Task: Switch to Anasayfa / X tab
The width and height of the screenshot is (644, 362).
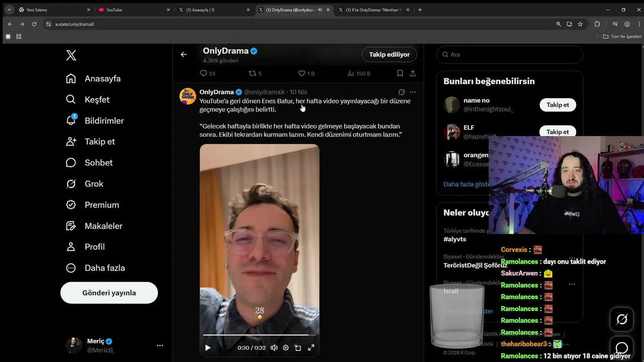Action: pyautogui.click(x=214, y=10)
